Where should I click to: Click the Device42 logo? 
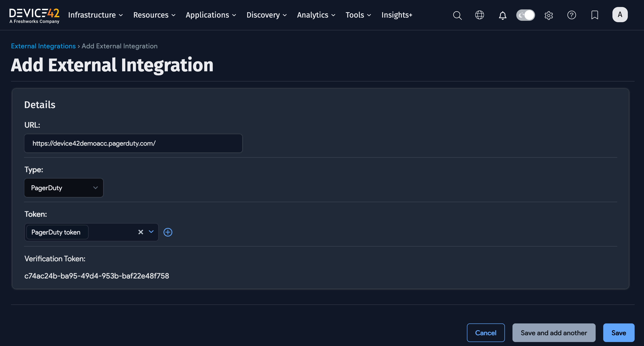(x=34, y=15)
